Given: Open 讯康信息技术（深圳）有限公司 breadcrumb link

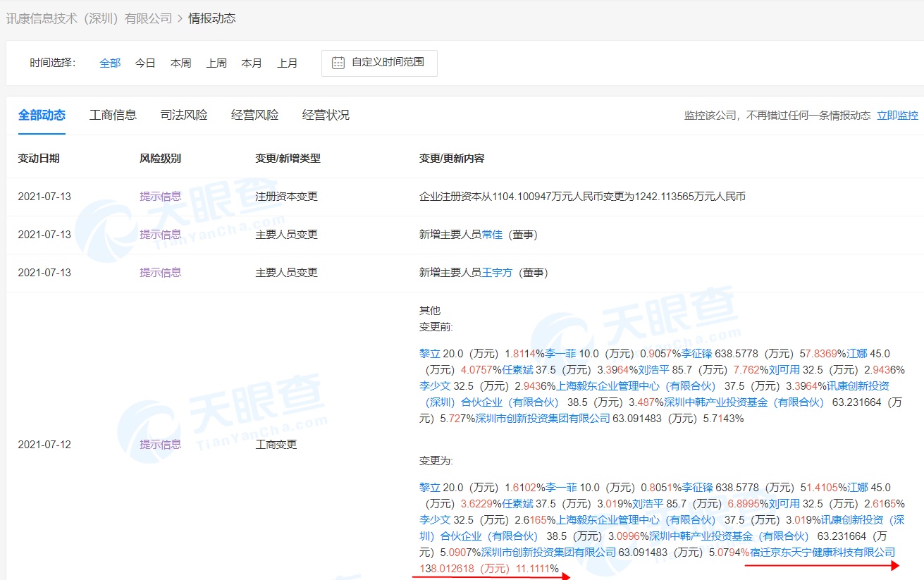Looking at the screenshot, I should [89, 18].
